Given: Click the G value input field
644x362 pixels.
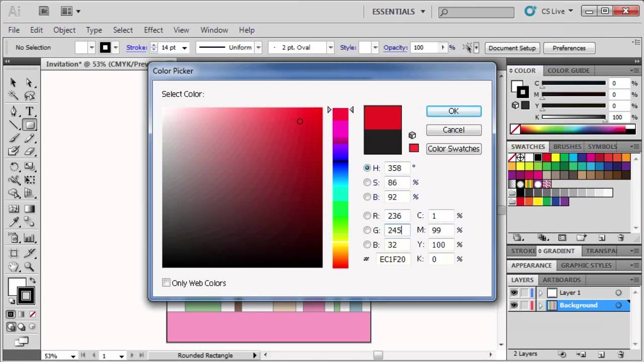Looking at the screenshot, I should click(397, 230).
